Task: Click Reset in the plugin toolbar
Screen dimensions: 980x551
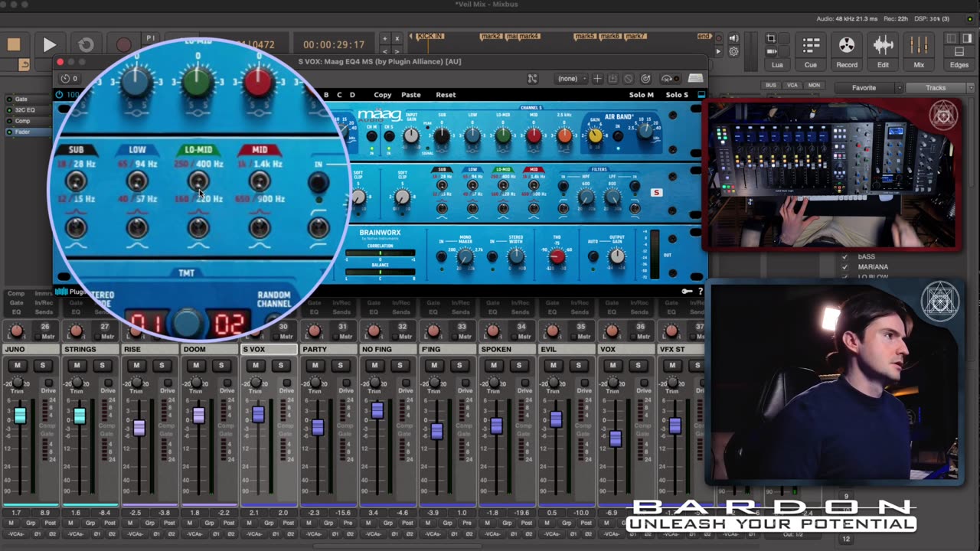Action: [x=446, y=95]
